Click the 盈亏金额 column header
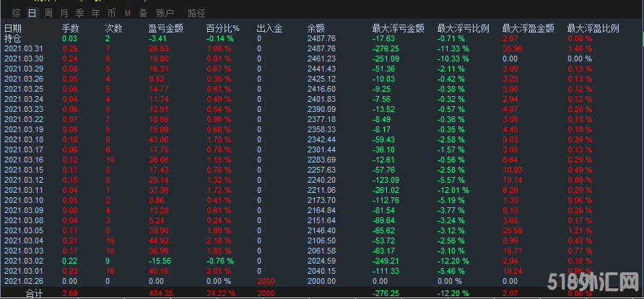Viewport: 644px width, 299px height. click(x=165, y=28)
